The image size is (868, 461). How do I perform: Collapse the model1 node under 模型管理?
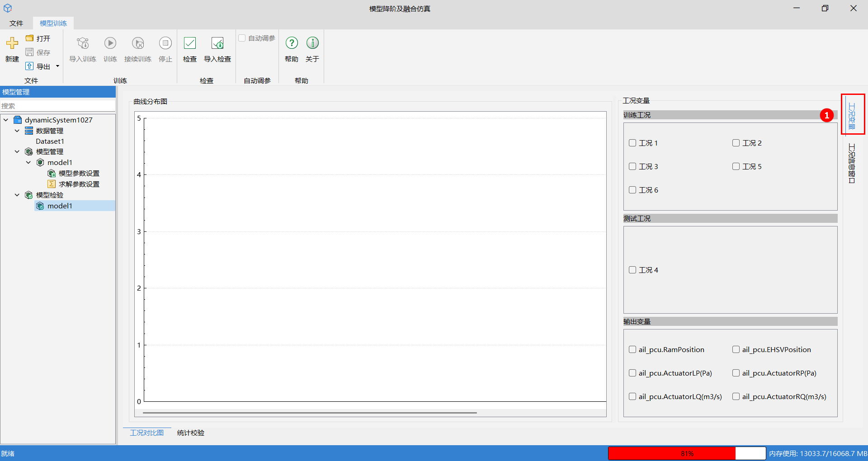[x=28, y=162]
